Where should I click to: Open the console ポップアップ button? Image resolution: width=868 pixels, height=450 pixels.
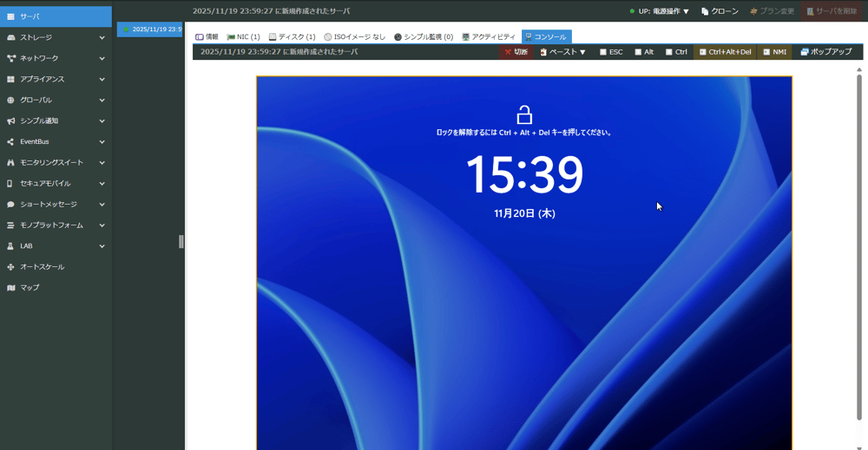[826, 52]
